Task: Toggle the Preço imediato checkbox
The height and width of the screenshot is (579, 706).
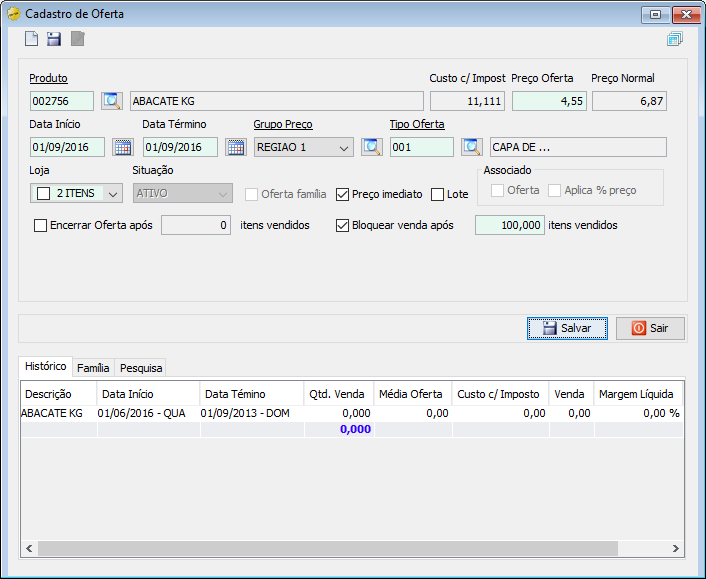Action: (342, 194)
